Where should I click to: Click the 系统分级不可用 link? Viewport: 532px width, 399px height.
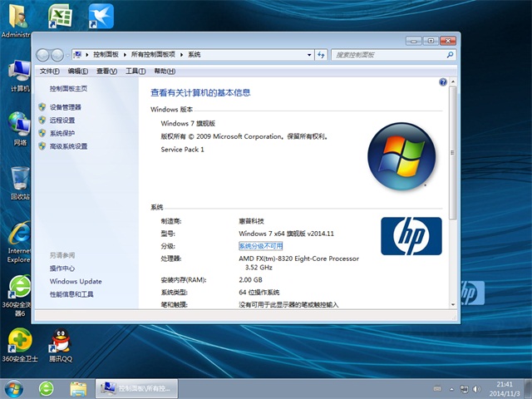tap(261, 246)
